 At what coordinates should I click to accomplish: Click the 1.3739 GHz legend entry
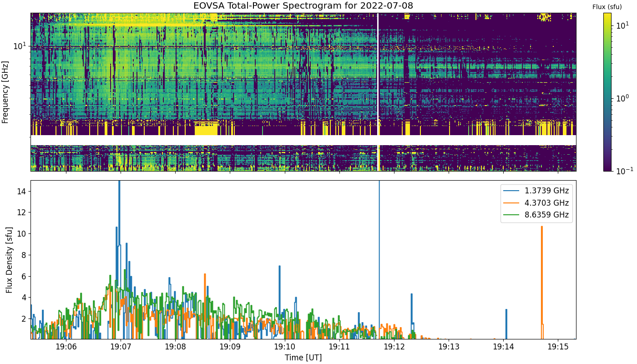point(536,191)
